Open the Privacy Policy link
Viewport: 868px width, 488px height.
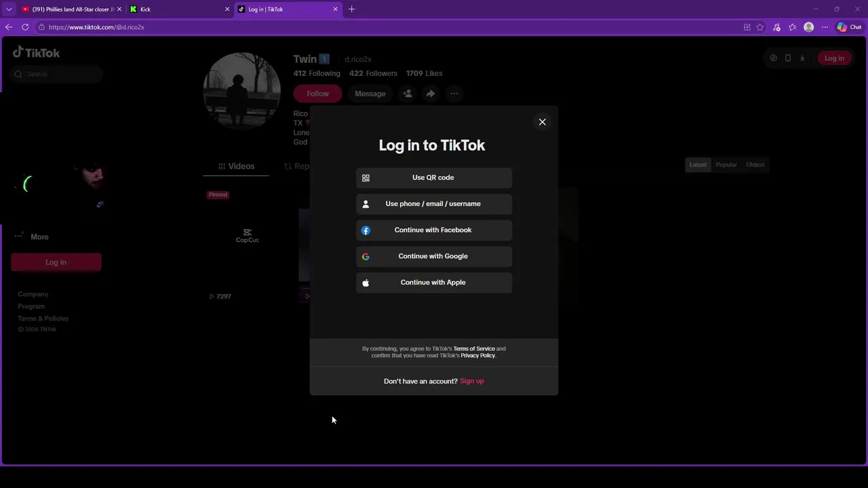coord(477,355)
